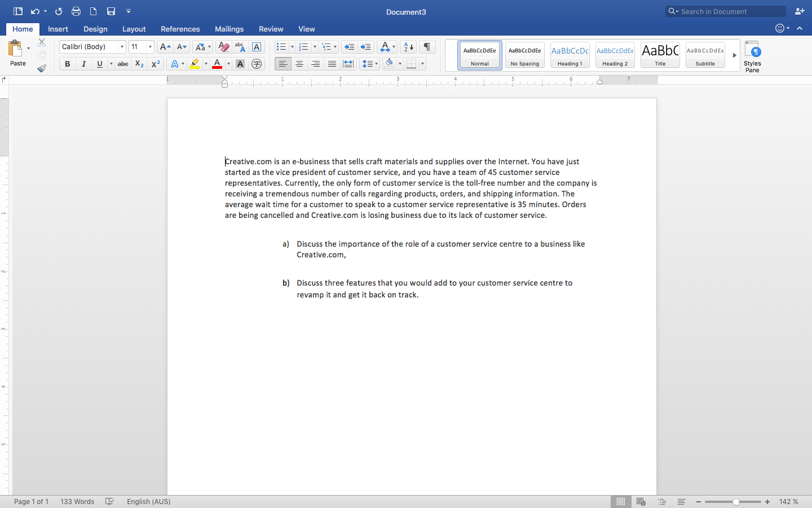
Task: Collapse the ribbon with the chevron
Action: 800,28
